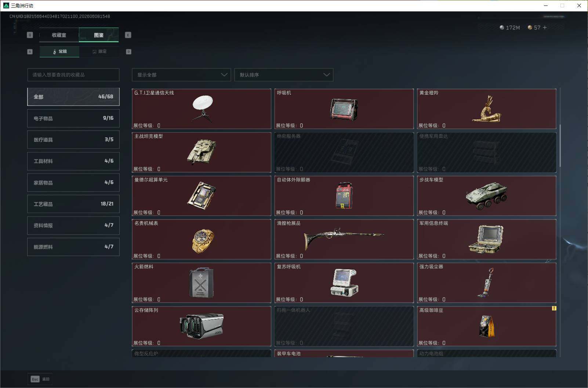
Task: Select the 工艺藏品 18/21 category button
Action: [73, 204]
